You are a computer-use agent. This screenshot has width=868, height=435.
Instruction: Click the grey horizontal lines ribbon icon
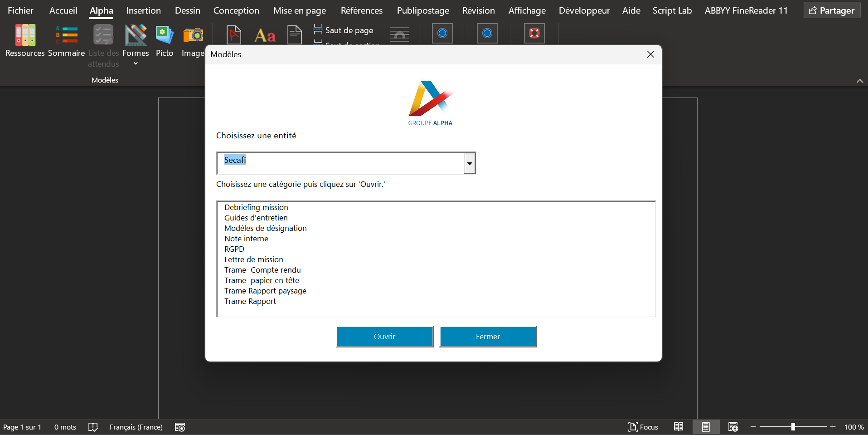click(400, 35)
